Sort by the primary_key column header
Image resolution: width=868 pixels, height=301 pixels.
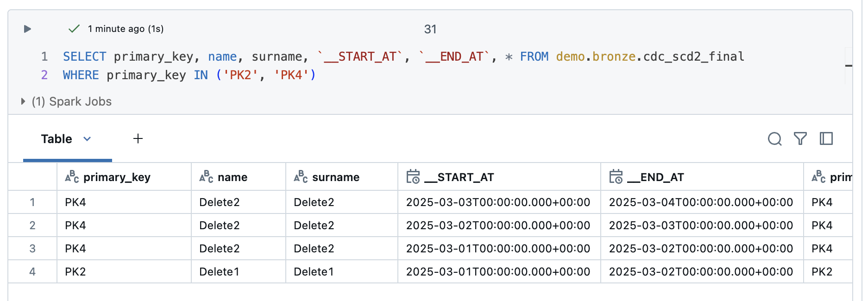pyautogui.click(x=117, y=177)
